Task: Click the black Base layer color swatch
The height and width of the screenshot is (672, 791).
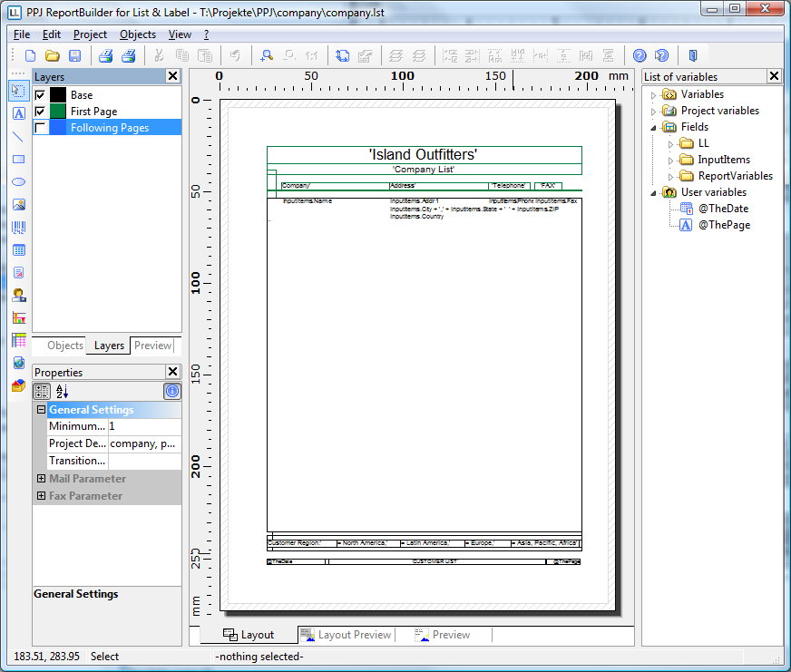Action: (58, 95)
